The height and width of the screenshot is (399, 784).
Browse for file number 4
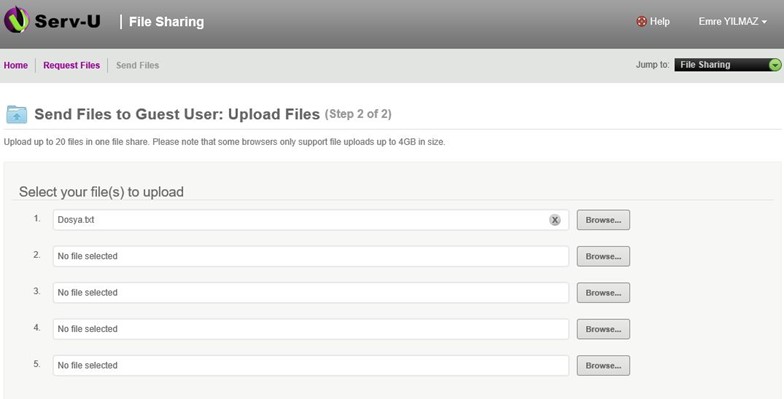click(604, 329)
